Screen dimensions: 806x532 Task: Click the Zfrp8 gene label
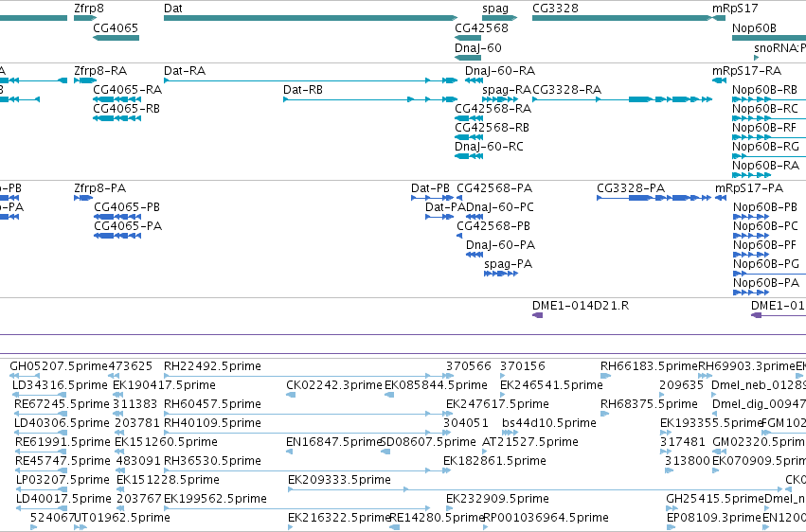click(x=88, y=9)
